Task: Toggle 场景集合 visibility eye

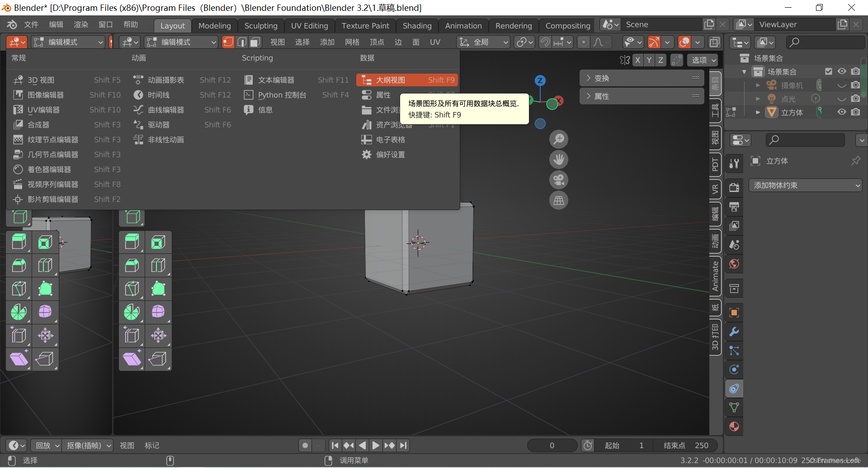Action: pos(842,71)
